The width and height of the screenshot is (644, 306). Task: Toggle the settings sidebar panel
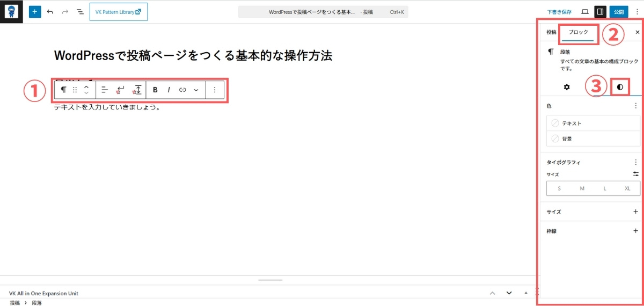pos(600,11)
